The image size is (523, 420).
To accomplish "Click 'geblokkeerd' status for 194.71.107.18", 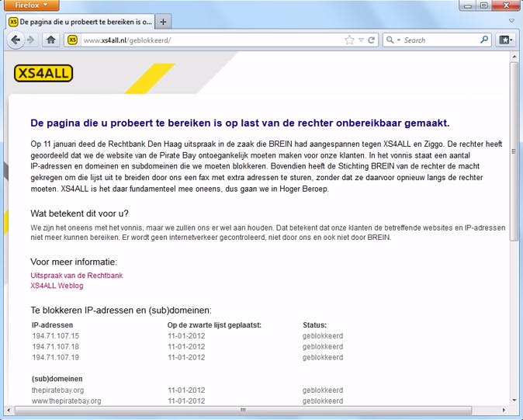I will [323, 346].
